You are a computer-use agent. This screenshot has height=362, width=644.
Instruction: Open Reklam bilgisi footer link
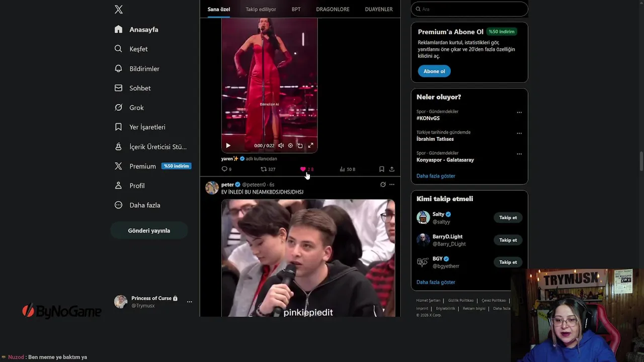click(x=474, y=309)
